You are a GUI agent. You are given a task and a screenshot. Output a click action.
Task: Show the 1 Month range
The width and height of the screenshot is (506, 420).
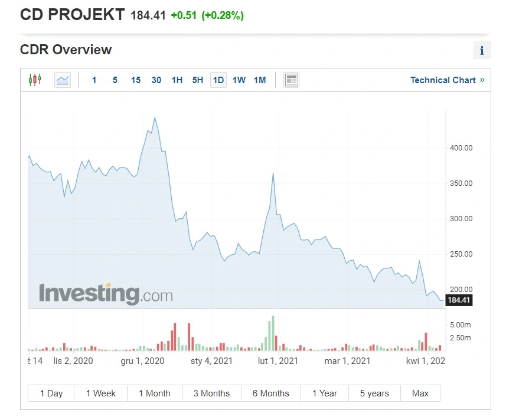tap(155, 393)
